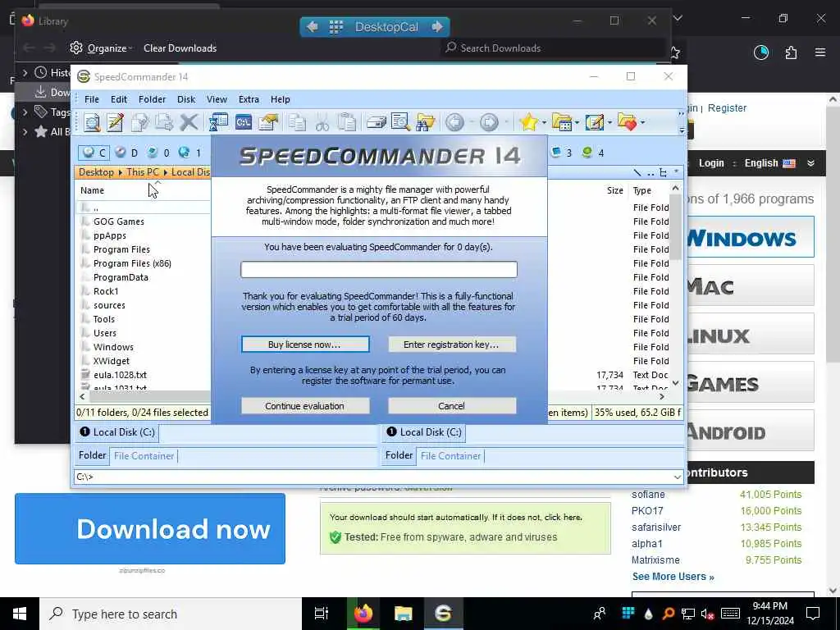Click the scissors Cut icon

click(x=322, y=122)
